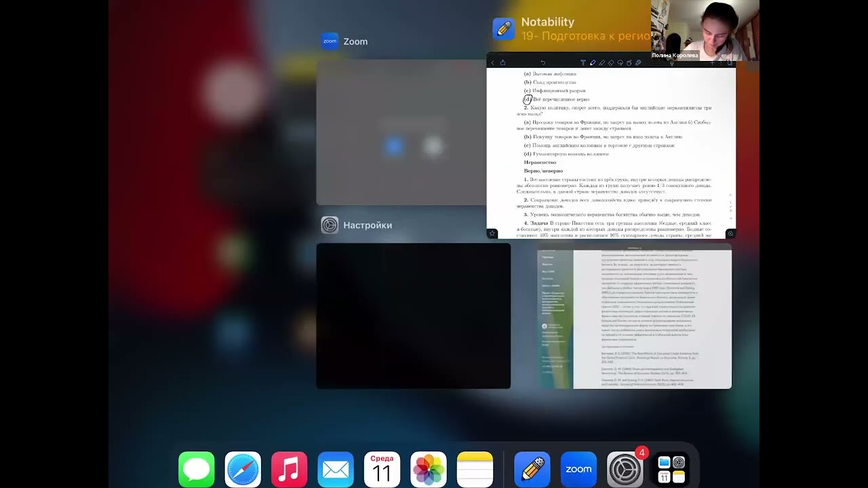Tap the plus icon in the Notability toolbar
Image resolution: width=868 pixels, height=488 pixels.
point(712,63)
